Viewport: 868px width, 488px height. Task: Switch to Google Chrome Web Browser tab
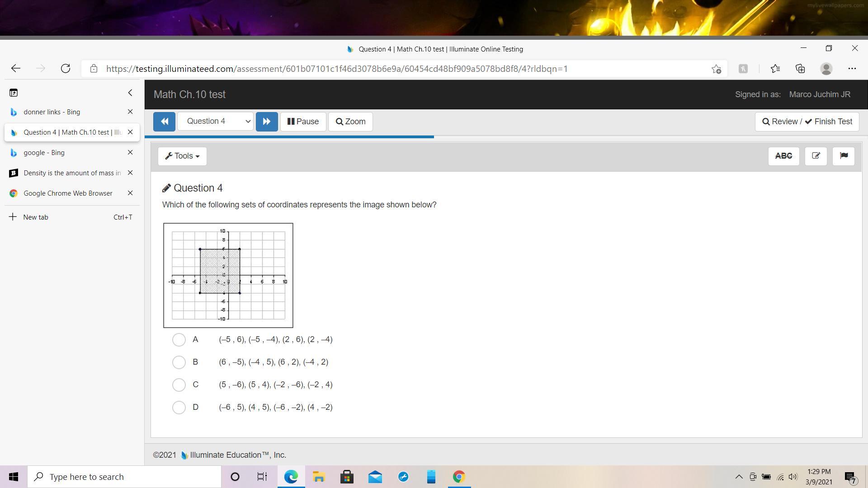click(68, 193)
